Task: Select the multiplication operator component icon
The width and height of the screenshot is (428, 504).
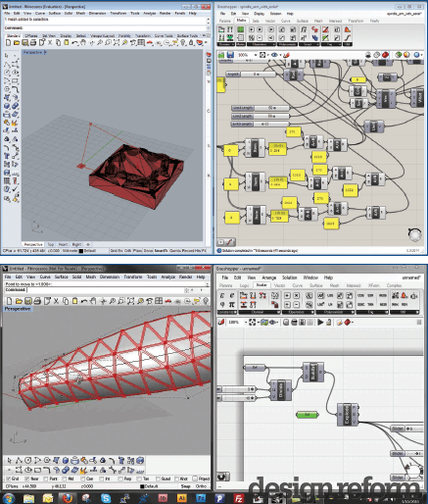Action: 296,296
